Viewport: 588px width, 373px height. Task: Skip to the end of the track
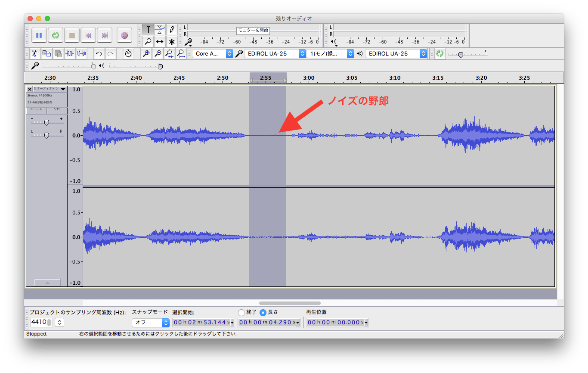click(105, 35)
